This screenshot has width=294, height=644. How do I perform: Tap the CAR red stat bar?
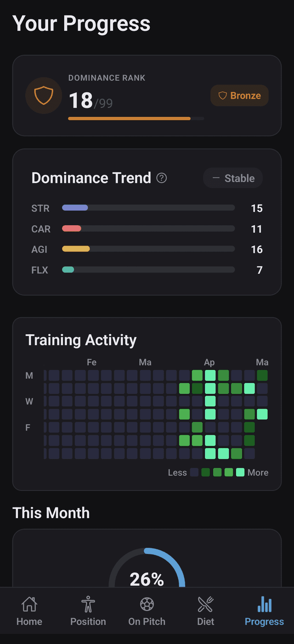coord(148,228)
